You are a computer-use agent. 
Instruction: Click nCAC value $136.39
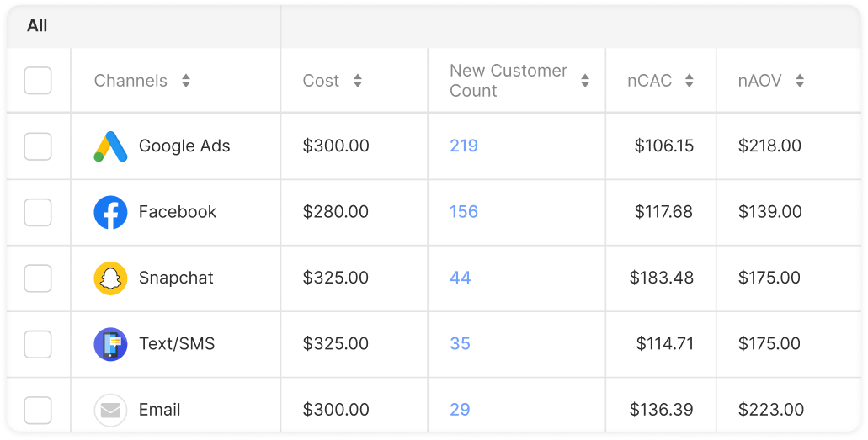tap(662, 409)
